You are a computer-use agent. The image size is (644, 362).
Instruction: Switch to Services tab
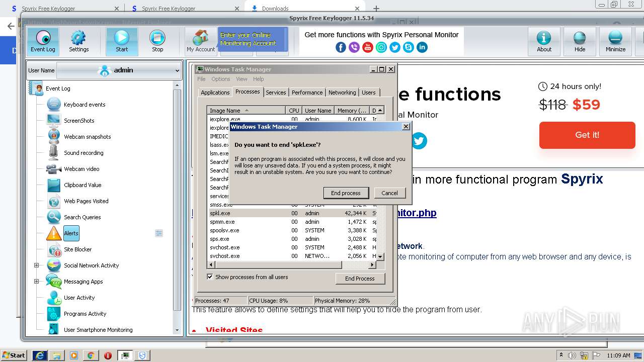click(276, 93)
